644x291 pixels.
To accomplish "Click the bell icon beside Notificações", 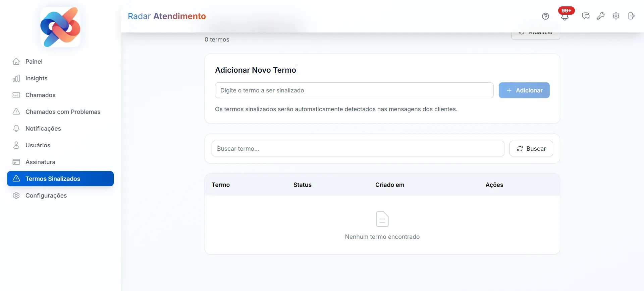I will coord(16,129).
